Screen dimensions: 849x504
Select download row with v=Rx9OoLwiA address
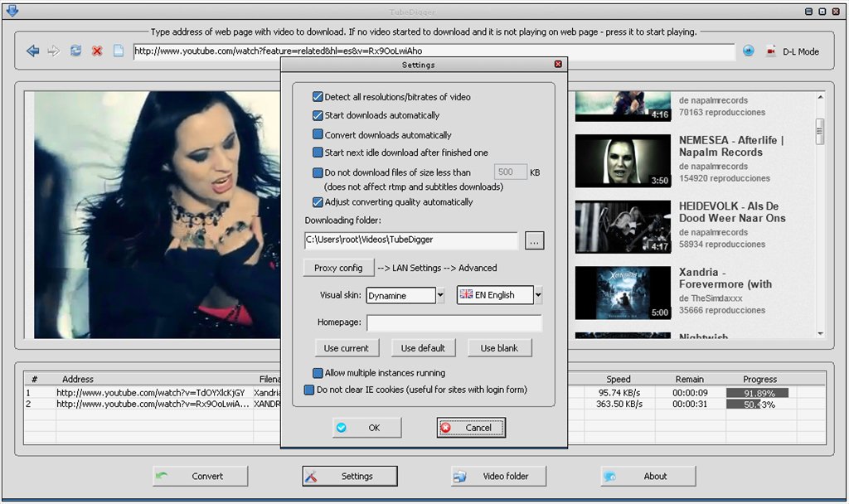pos(153,405)
